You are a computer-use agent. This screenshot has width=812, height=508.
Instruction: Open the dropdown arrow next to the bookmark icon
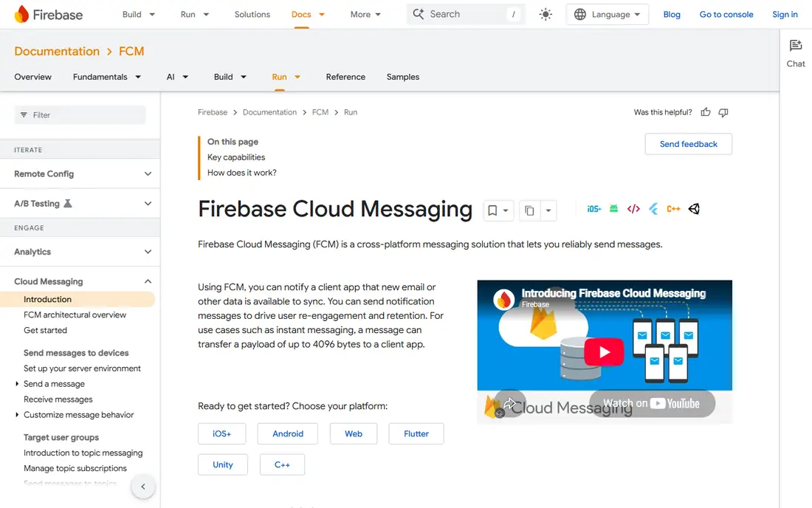click(x=506, y=210)
